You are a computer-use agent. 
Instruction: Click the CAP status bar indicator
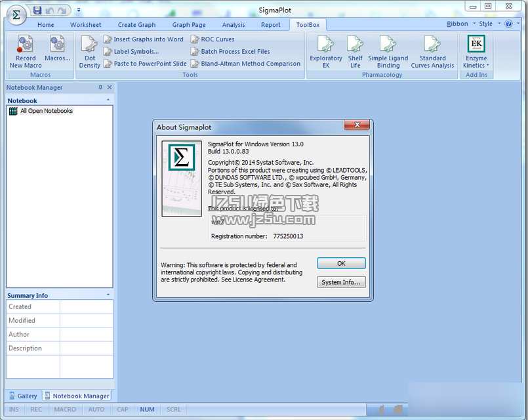[122, 409]
